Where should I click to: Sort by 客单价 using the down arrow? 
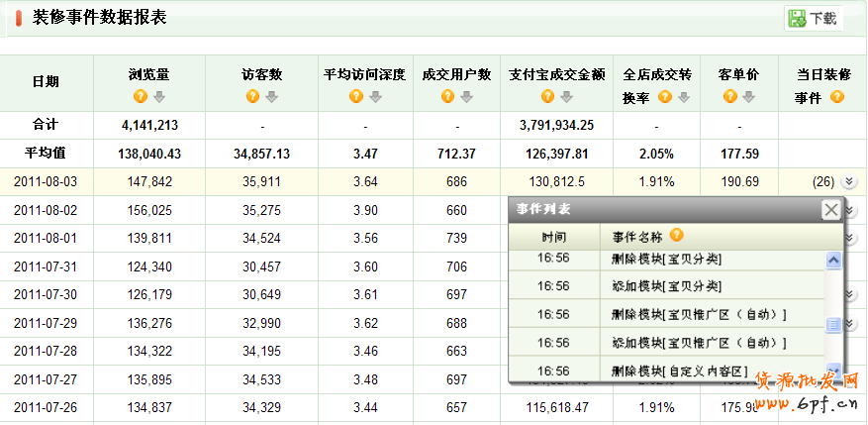pos(748,96)
